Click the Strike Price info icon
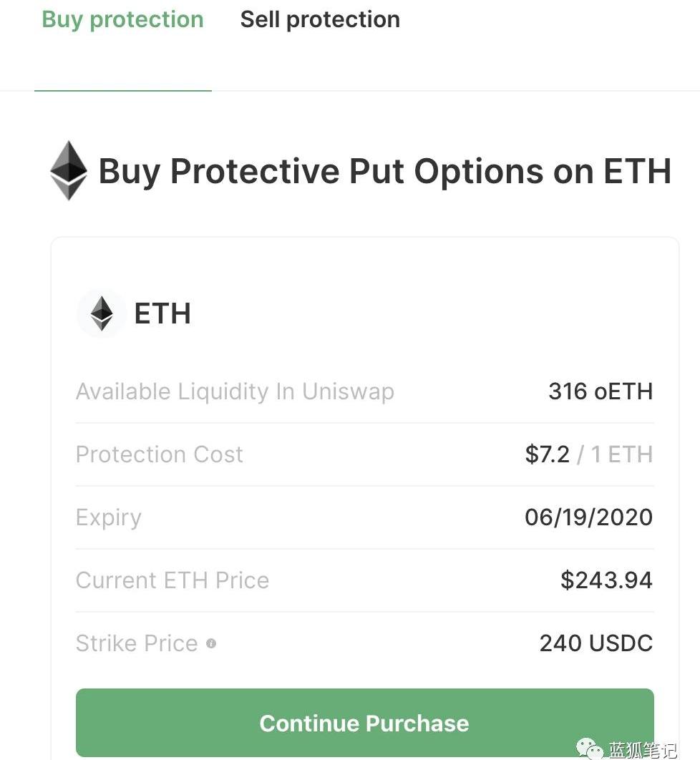 coord(211,643)
